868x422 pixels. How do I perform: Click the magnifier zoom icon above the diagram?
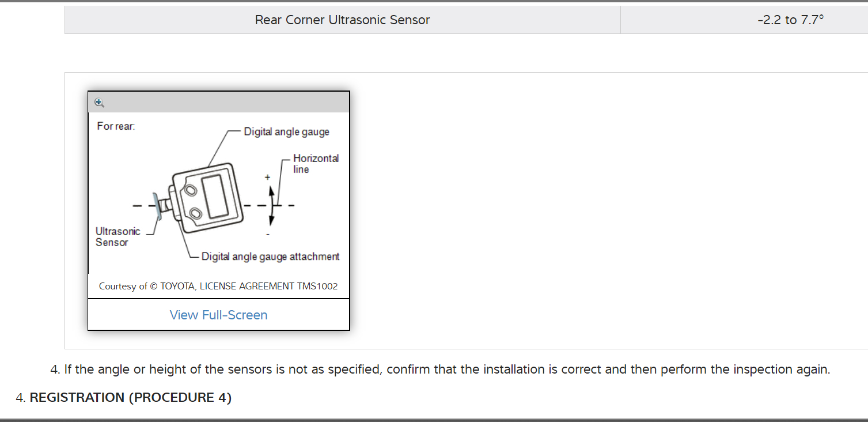click(x=99, y=103)
